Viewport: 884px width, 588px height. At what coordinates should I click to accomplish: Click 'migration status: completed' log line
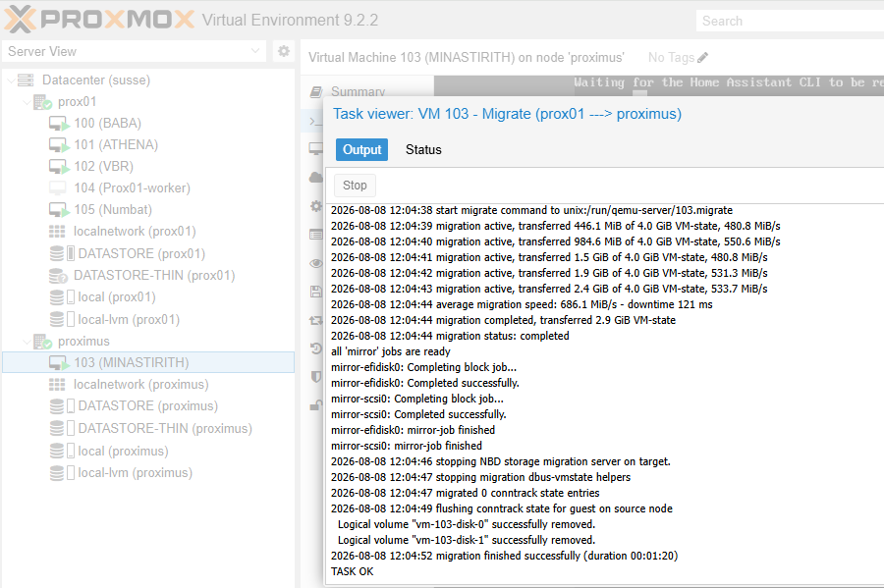[450, 336]
